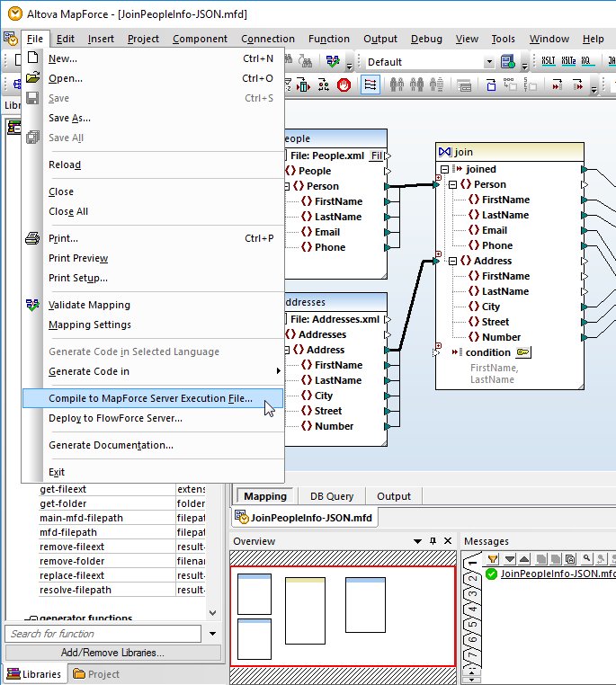
Task: Select Deploy to FlowForce Server menu item
Action: [115, 418]
